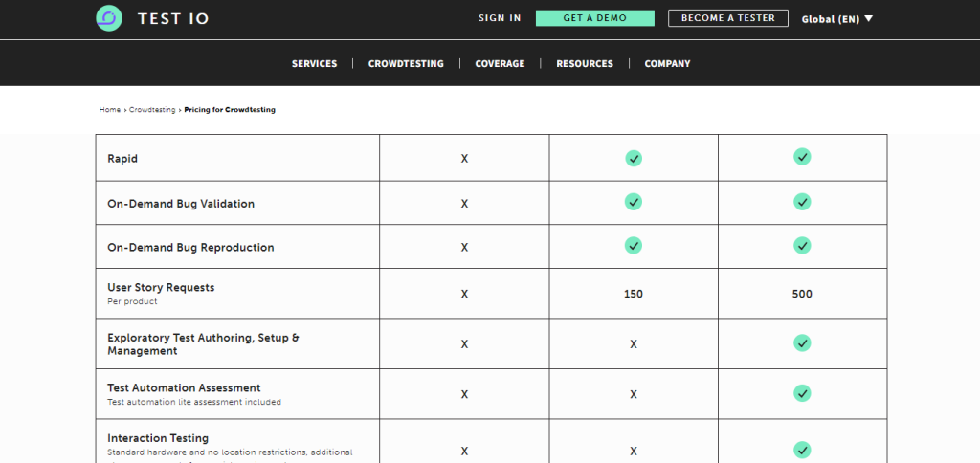980x463 pixels.
Task: Open the COMPANY menu
Action: coord(667,64)
